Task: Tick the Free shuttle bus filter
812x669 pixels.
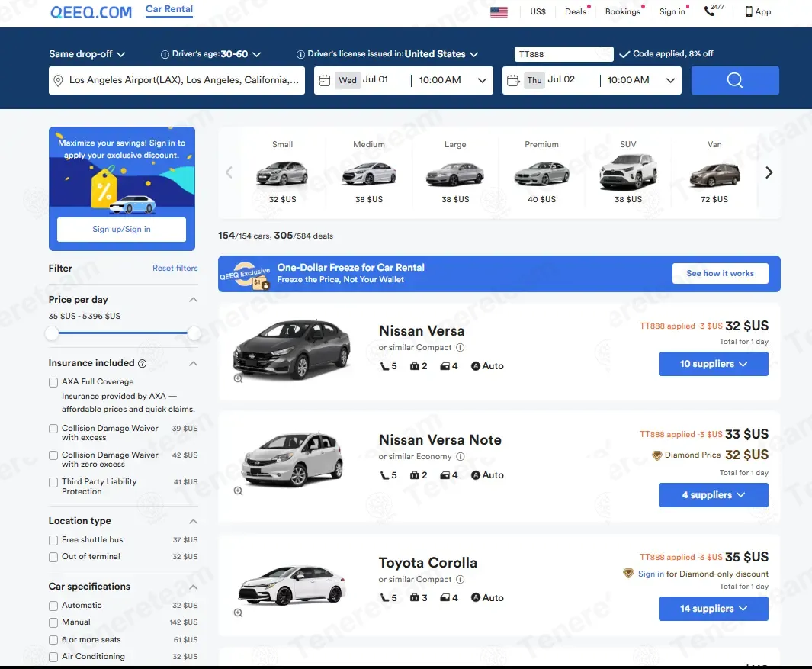Action: point(53,541)
